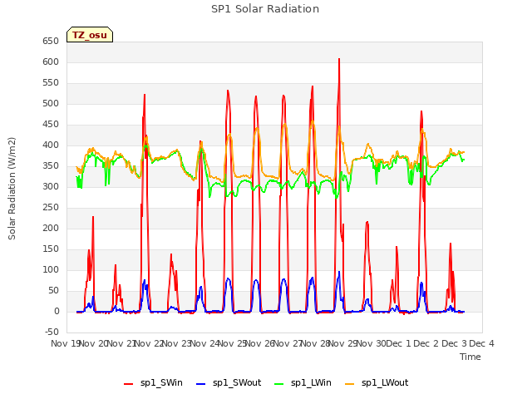The height and width of the screenshot is (399, 532).
Task: Click the Nov 19 x-axis date label
Action: (65, 343)
